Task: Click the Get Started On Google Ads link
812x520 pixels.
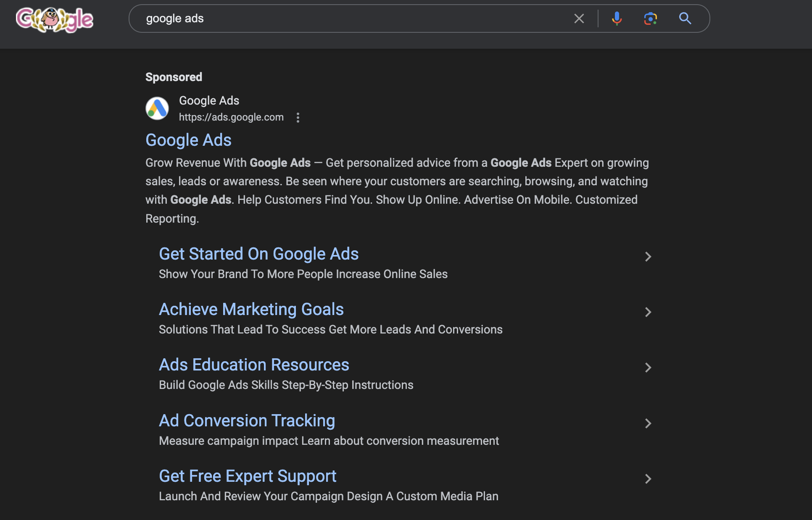Action: (x=258, y=254)
